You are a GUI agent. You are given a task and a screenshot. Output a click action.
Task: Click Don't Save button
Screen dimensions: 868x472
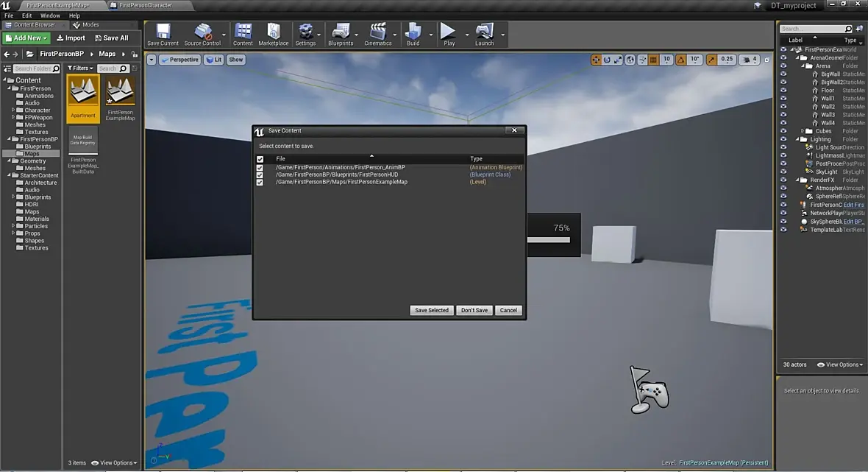[x=474, y=310]
